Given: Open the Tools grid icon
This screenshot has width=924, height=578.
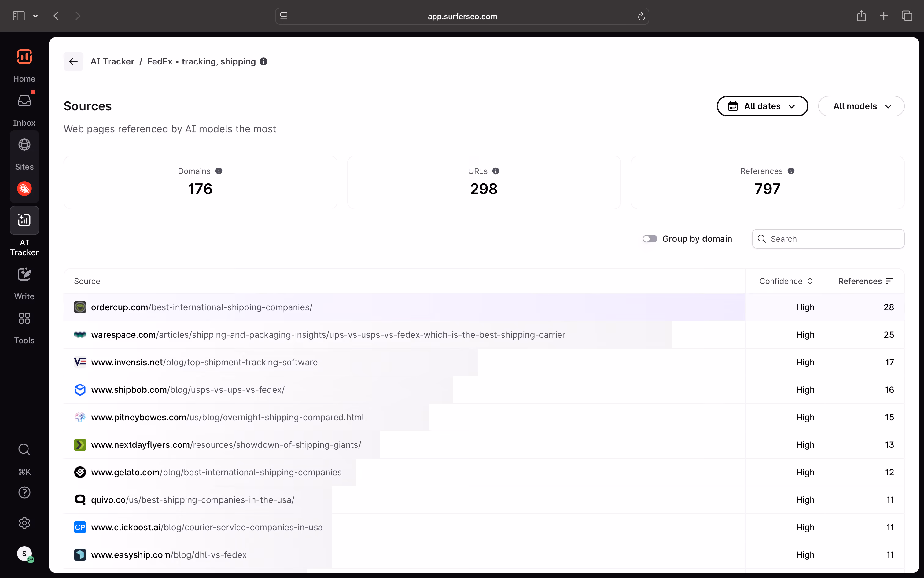Looking at the screenshot, I should pos(24,318).
